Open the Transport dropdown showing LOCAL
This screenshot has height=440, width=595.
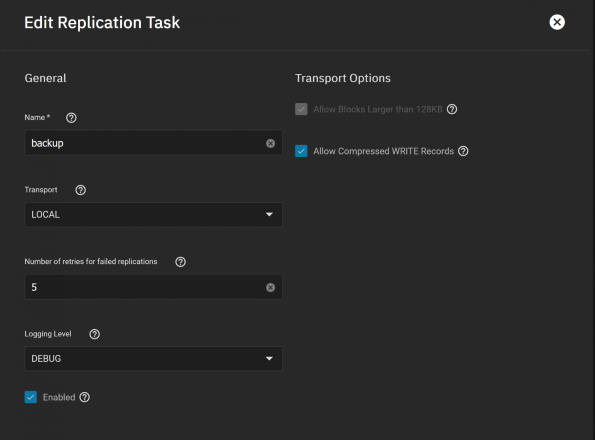point(153,214)
